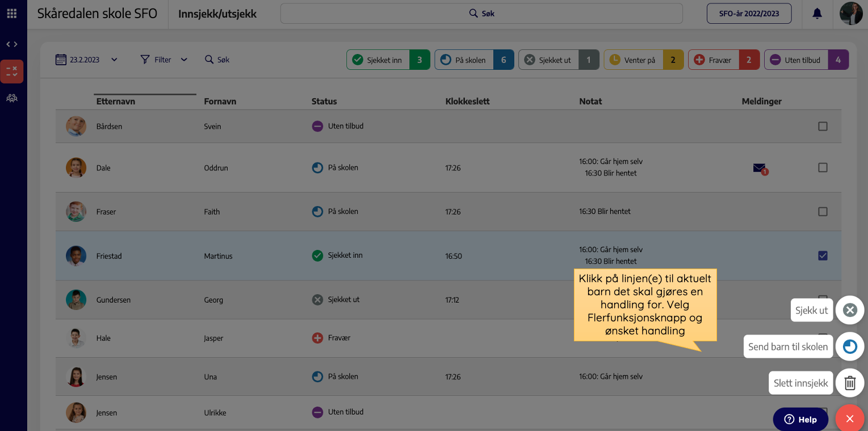Click the Skåredalen skole SFO title
Viewport: 868px width, 431px height.
97,14
